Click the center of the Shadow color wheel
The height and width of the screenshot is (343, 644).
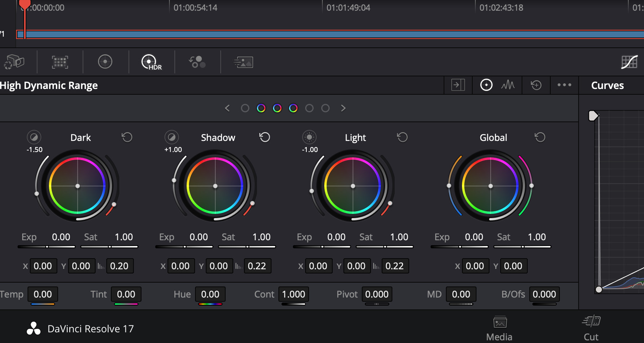[x=215, y=186]
